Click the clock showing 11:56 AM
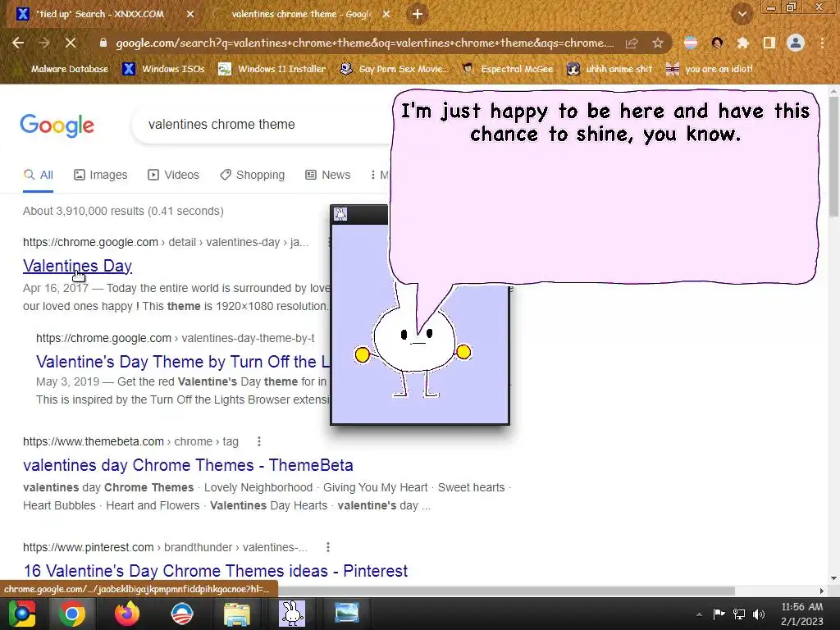 [801, 614]
